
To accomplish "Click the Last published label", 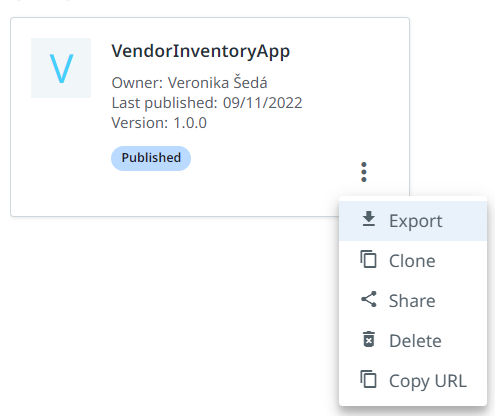I will pyautogui.click(x=164, y=103).
